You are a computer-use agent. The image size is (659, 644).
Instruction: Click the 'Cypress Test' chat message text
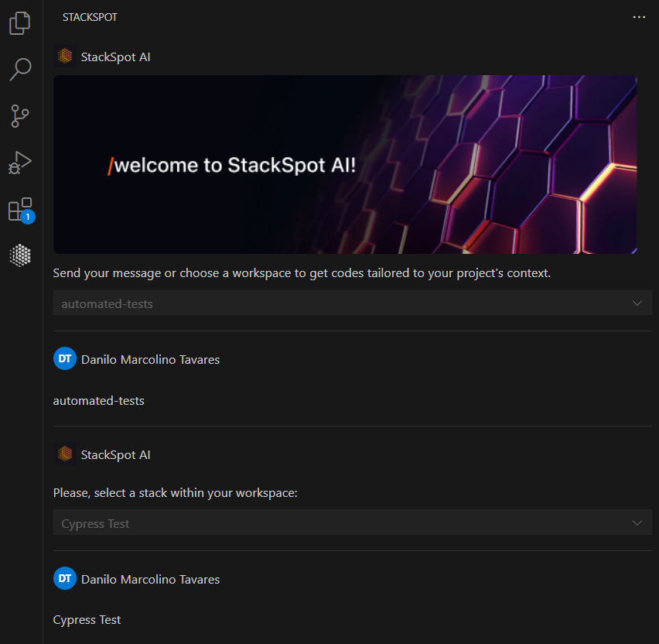coord(87,620)
